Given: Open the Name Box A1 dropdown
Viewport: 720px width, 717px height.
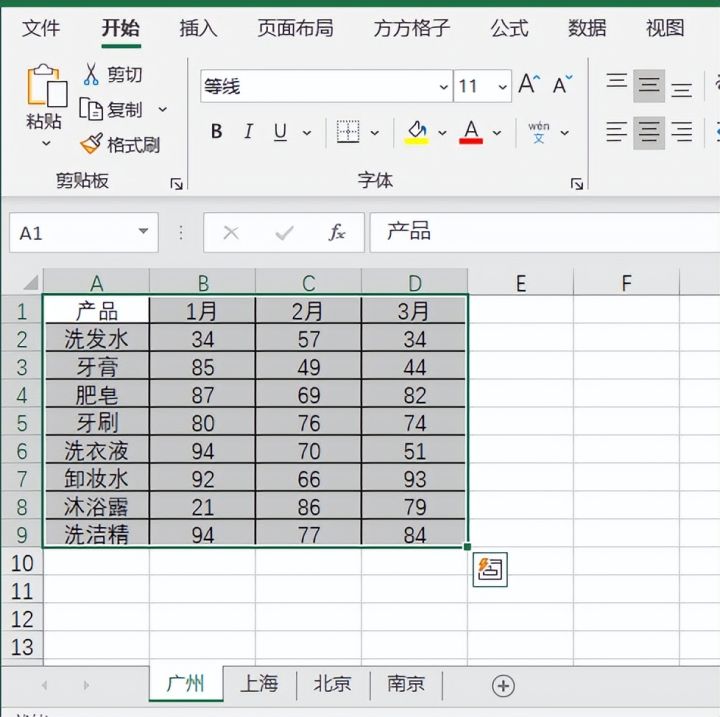Looking at the screenshot, I should click(x=143, y=231).
